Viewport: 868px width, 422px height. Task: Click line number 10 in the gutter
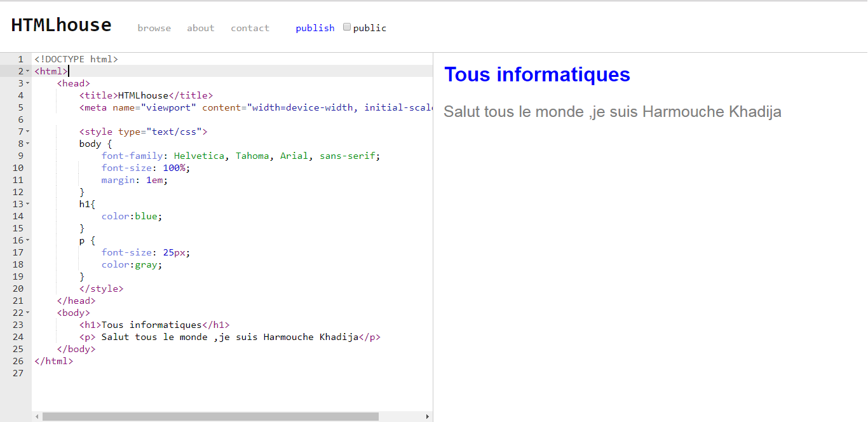click(x=18, y=168)
